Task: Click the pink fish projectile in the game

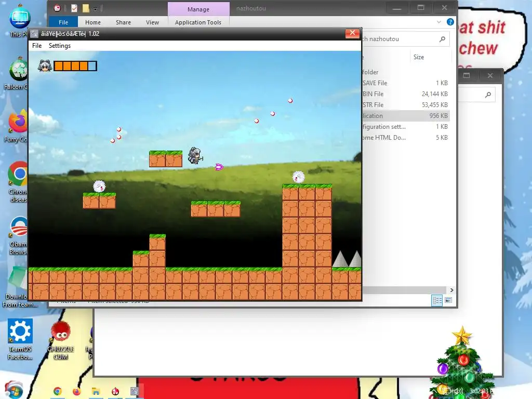Action: coord(219,167)
